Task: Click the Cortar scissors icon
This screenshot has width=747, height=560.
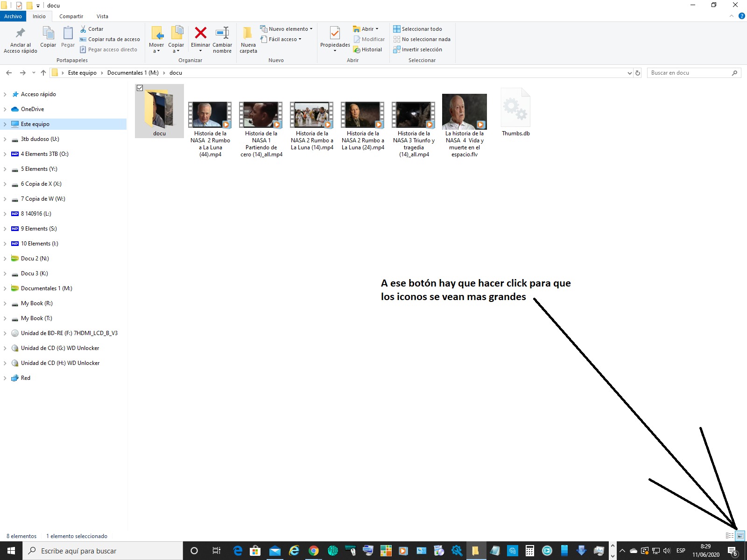Action: (84, 29)
